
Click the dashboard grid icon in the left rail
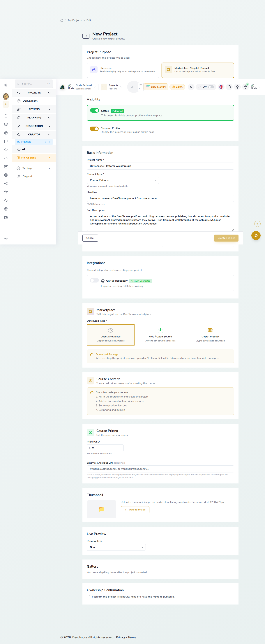click(x=6, y=85)
